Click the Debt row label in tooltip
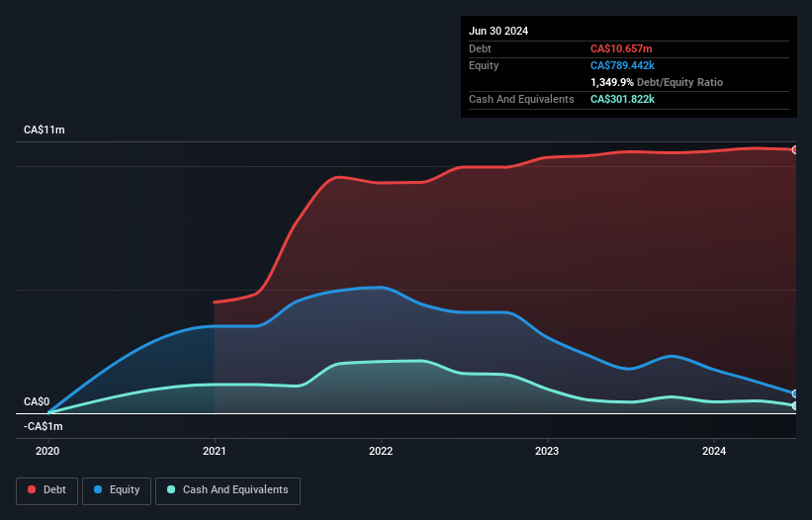 click(x=480, y=48)
